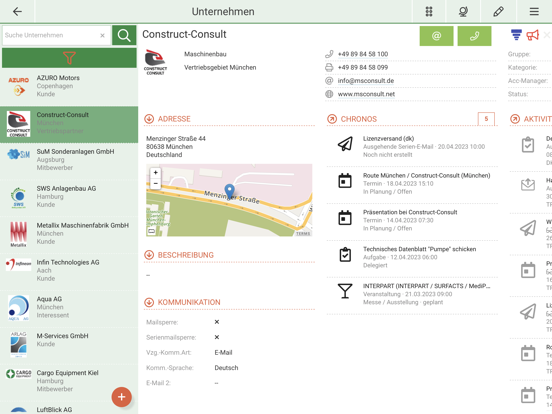Open Lizenzversand (dk) entry text
Image resolution: width=552 pixels, height=414 pixels.
tap(424, 147)
